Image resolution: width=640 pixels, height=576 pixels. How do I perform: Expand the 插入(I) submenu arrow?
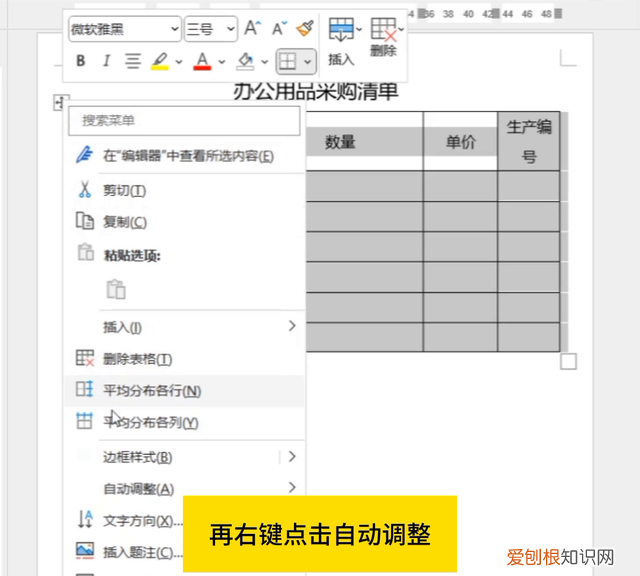[292, 326]
